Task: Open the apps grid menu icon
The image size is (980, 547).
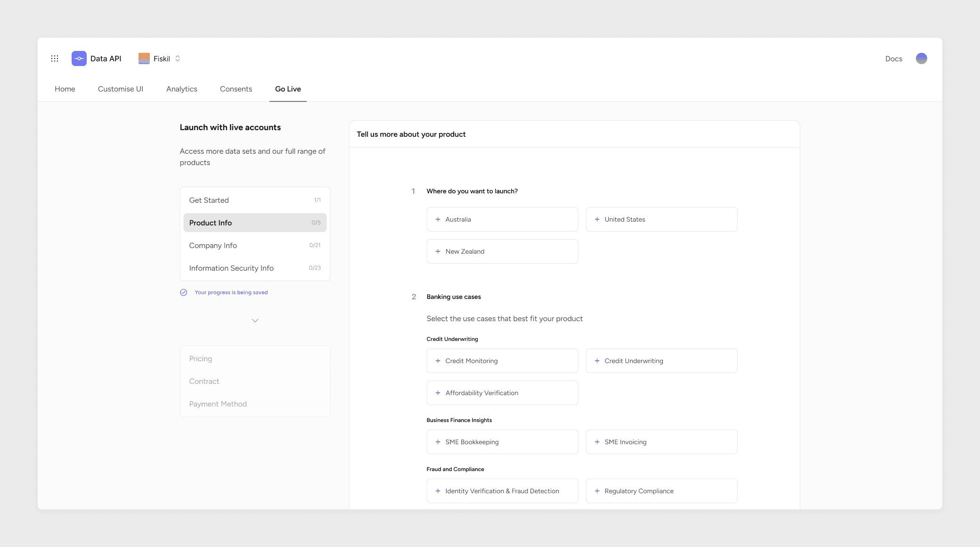Action: pos(55,58)
